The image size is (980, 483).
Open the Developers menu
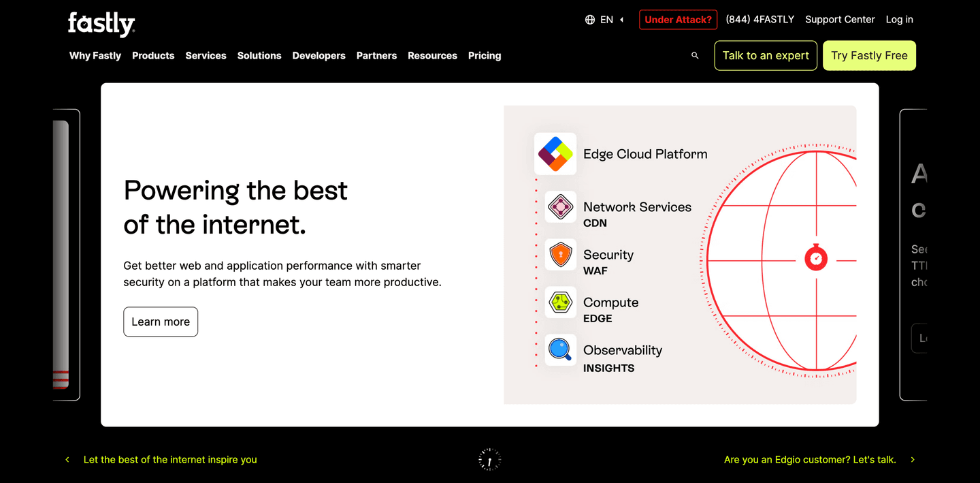(319, 56)
